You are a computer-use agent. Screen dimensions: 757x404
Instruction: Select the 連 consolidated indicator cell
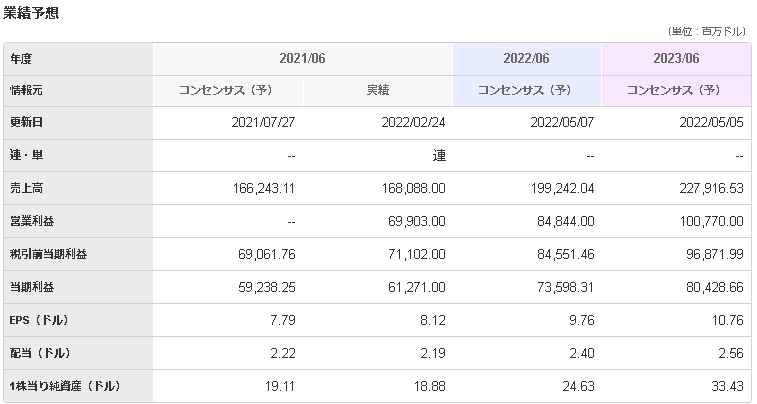(438, 156)
